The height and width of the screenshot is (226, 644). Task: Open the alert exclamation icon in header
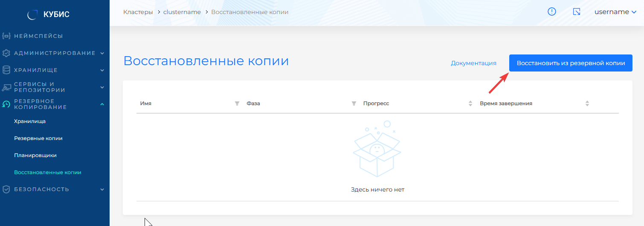click(x=551, y=12)
